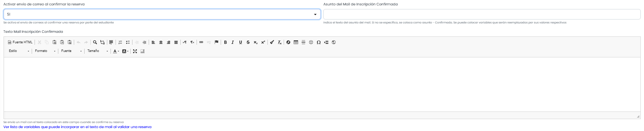
Task: Click the remove format icon
Action: tap(280, 42)
